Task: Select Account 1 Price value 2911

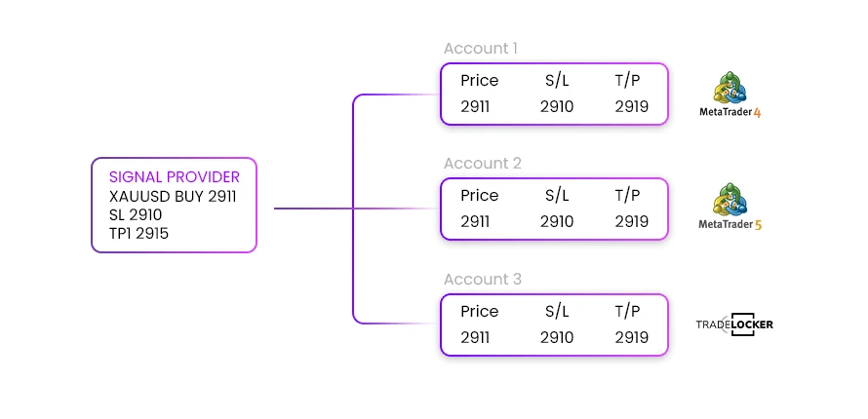Action: pos(476,106)
